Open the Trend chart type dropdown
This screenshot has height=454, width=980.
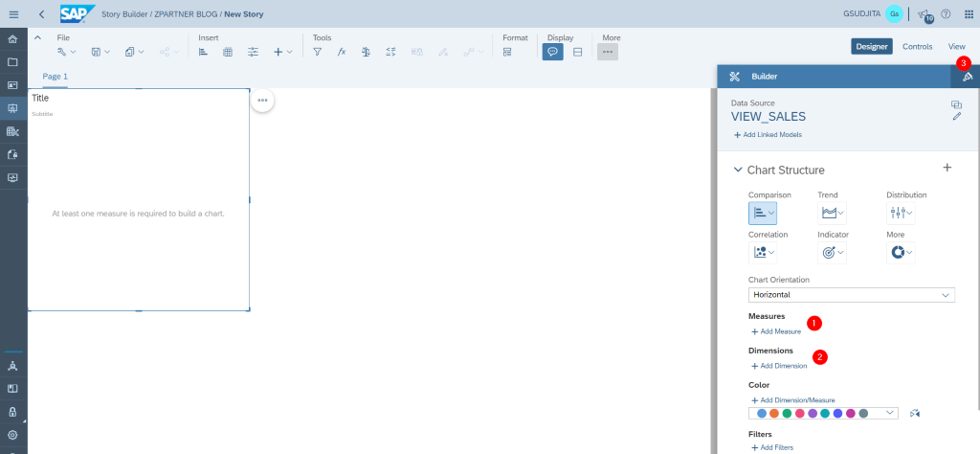pyautogui.click(x=832, y=214)
